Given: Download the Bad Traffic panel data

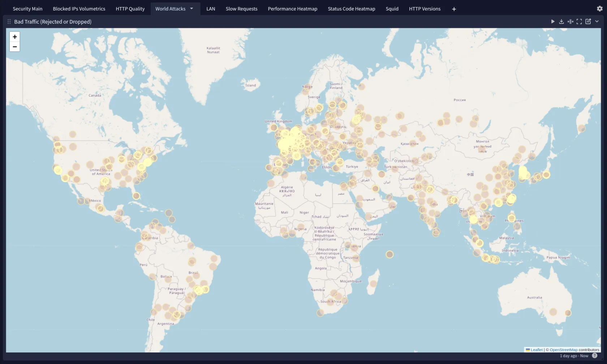Looking at the screenshot, I should [x=561, y=22].
